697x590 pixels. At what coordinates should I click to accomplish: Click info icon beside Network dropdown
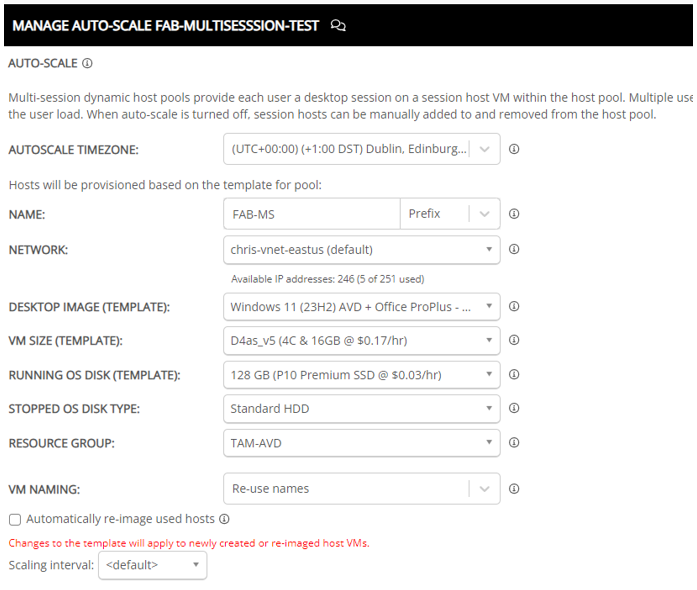point(514,249)
